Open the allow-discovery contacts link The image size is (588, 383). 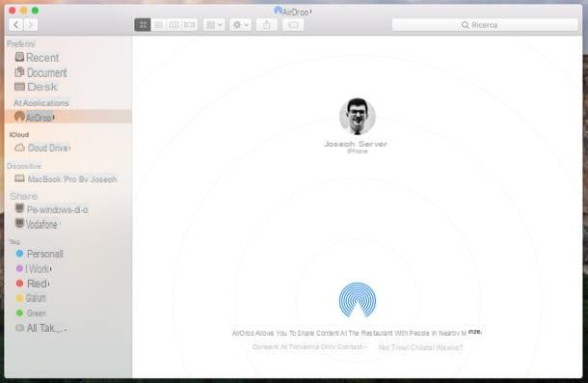tap(309, 347)
